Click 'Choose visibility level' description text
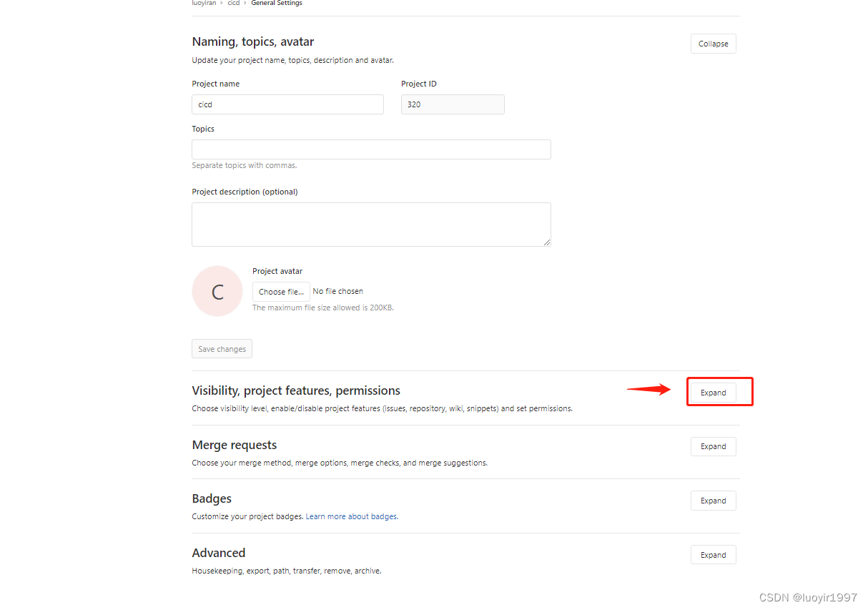The height and width of the screenshot is (610, 868). [383, 408]
